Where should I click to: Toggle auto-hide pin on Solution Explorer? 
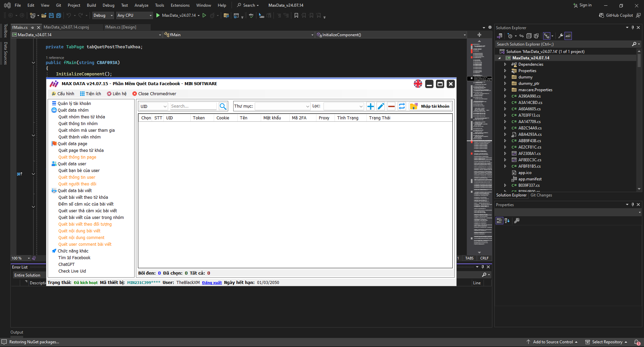coord(633,27)
